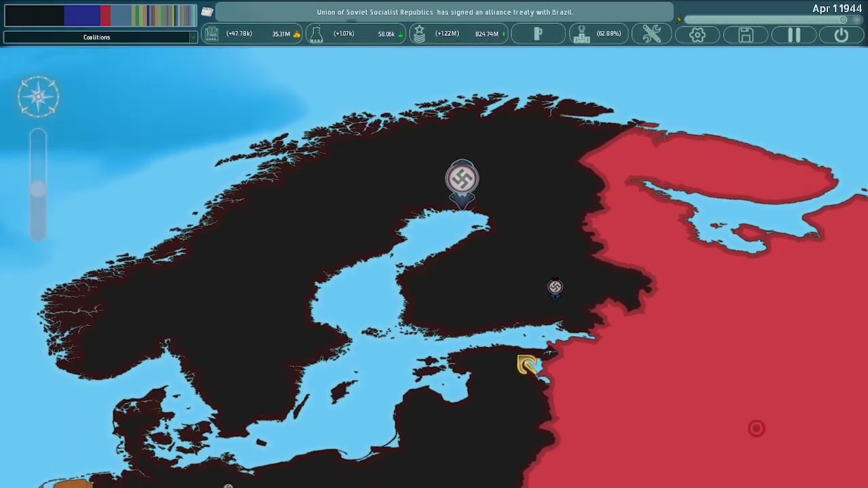Image resolution: width=868 pixels, height=488 pixels.
Task: Save the game with floppy icon
Action: point(746,35)
